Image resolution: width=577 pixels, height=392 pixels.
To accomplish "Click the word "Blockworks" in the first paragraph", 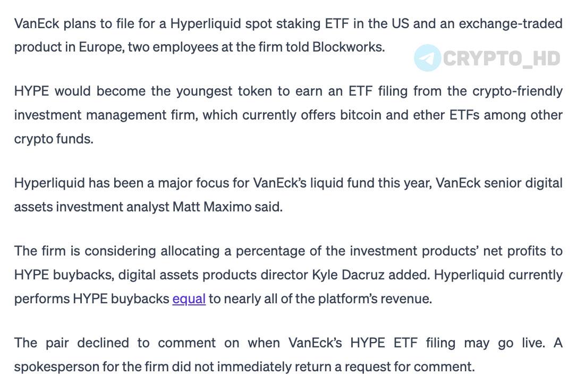I will (x=348, y=47).
